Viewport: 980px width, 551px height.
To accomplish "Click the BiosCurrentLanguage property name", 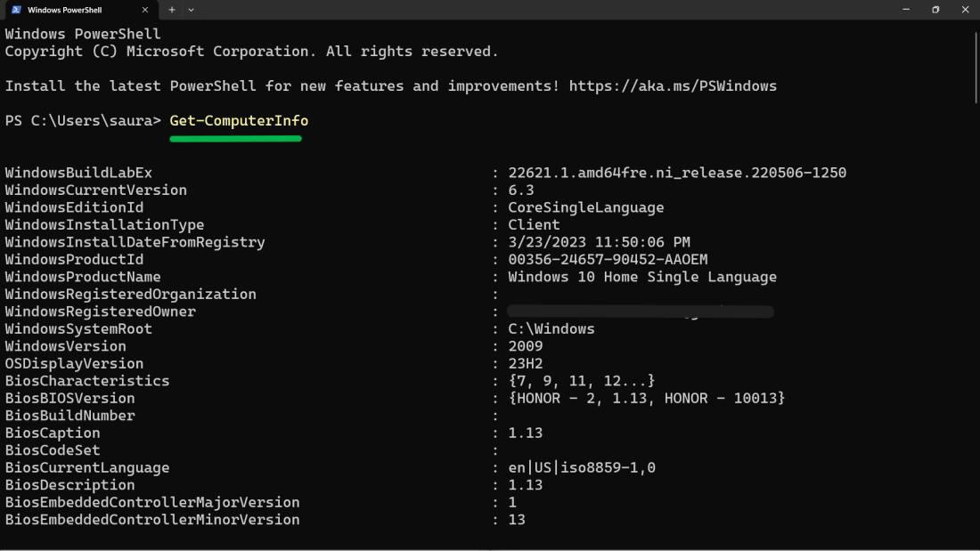I will pos(87,468).
